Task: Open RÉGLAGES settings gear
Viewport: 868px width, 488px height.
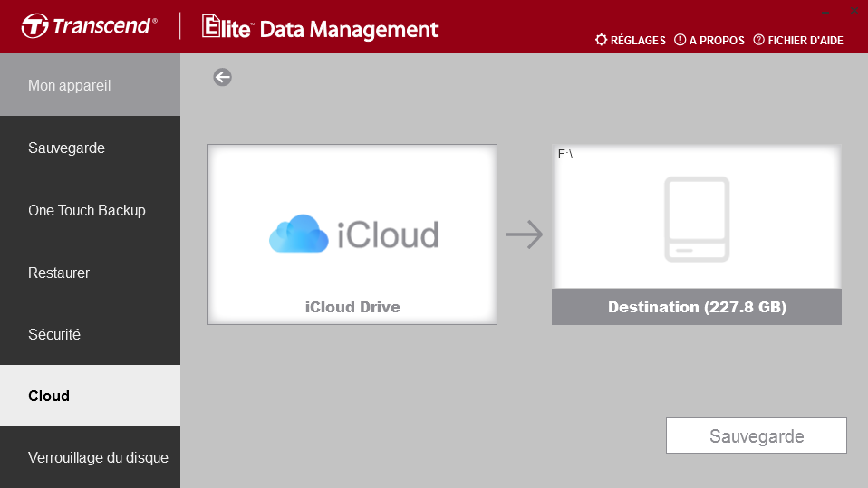Action: click(630, 41)
